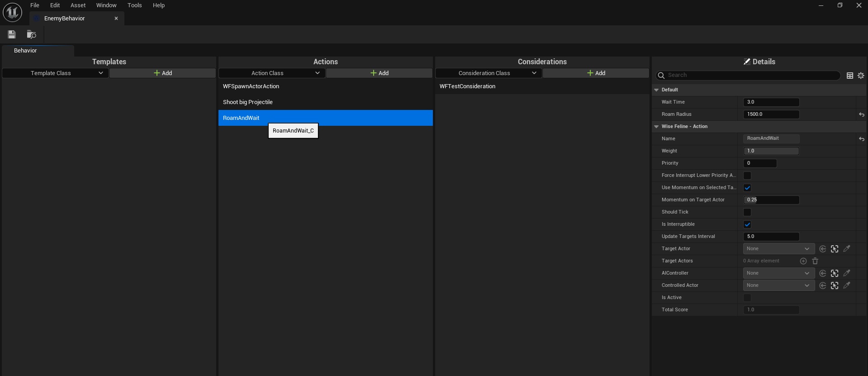The height and width of the screenshot is (376, 868).
Task: Uncheck Is Interruptible
Action: point(747,224)
